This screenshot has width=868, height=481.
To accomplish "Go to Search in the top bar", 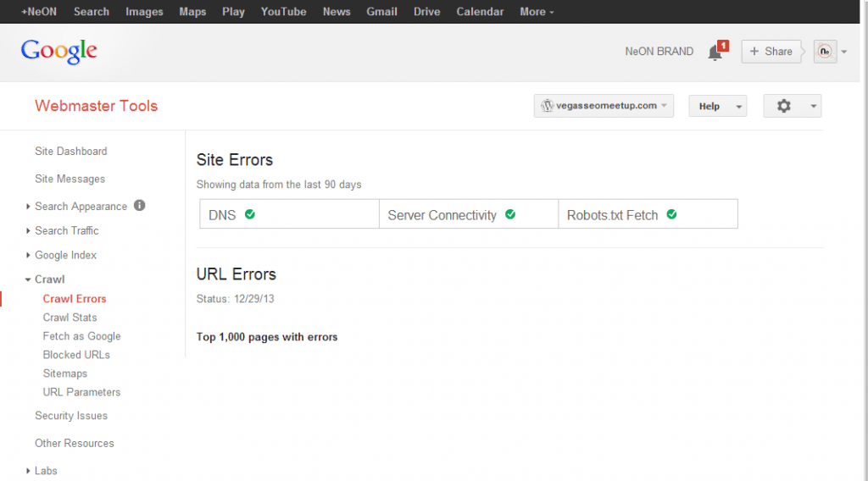I will [92, 12].
